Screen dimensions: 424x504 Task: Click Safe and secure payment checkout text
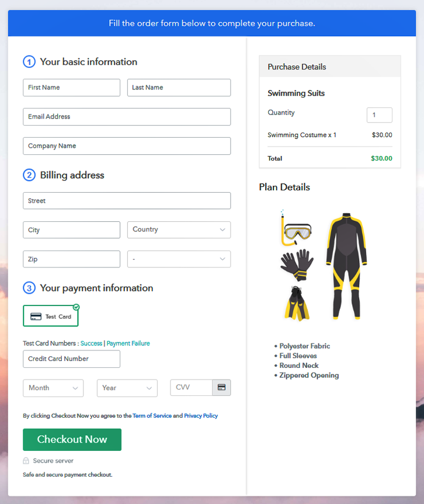tap(68, 475)
